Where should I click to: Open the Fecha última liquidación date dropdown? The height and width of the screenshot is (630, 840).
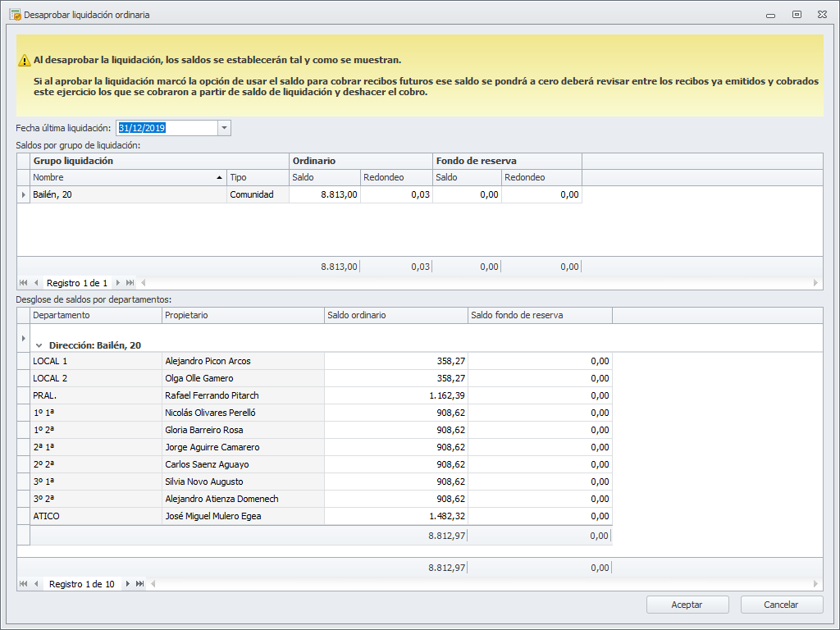(x=225, y=128)
